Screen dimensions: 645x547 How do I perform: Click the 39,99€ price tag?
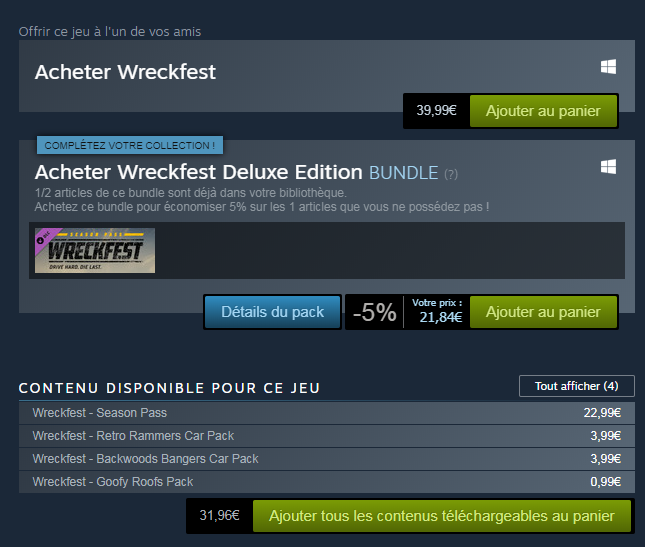pyautogui.click(x=436, y=111)
